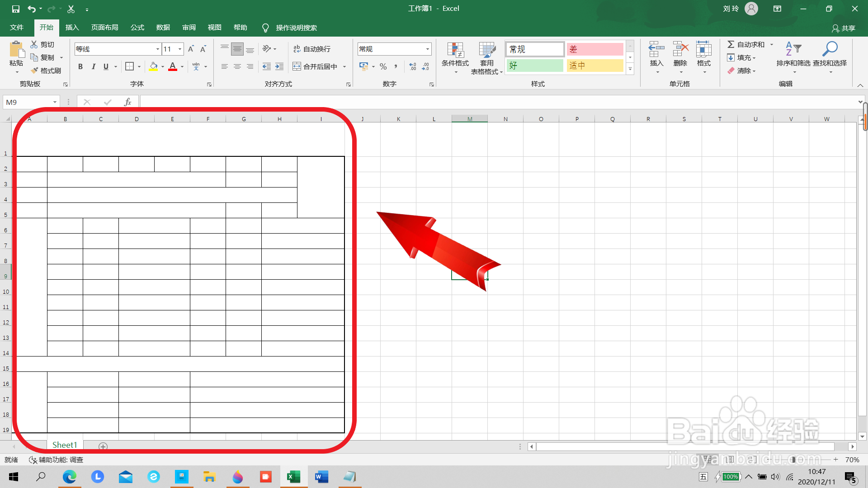Click the Sort and Filter icon
The image size is (868, 488).
click(x=793, y=49)
